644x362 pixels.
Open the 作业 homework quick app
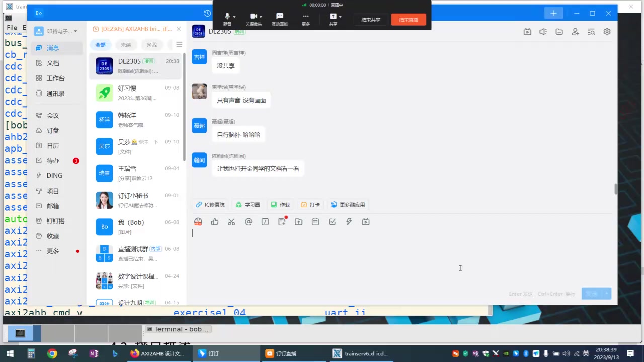(280, 205)
